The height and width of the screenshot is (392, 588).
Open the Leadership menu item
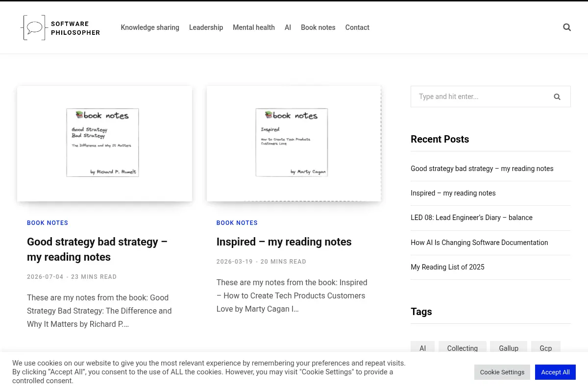pyautogui.click(x=206, y=27)
